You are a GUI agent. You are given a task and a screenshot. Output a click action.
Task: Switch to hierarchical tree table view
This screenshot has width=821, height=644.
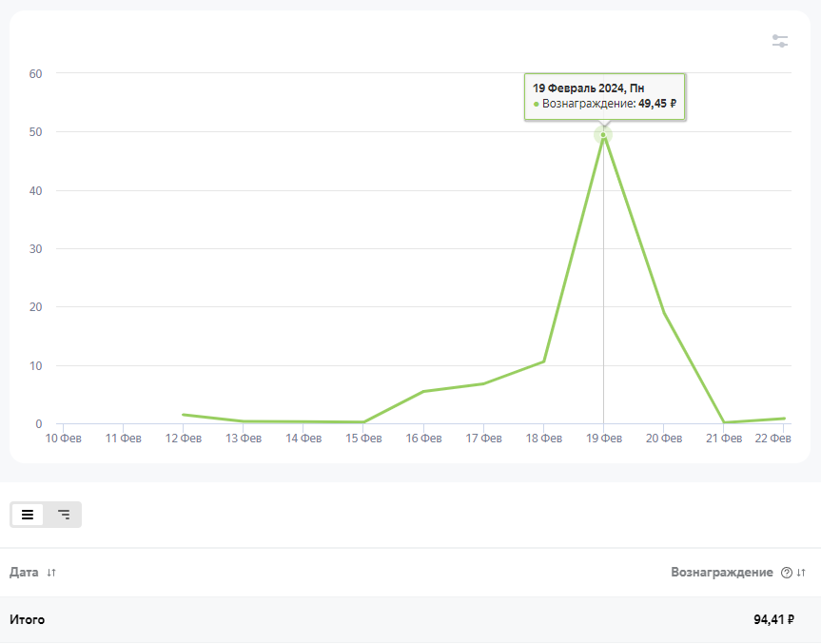coord(64,515)
